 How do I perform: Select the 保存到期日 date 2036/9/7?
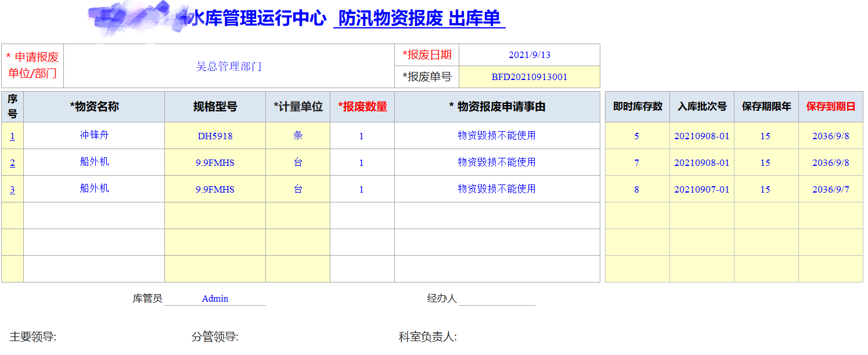830,188
